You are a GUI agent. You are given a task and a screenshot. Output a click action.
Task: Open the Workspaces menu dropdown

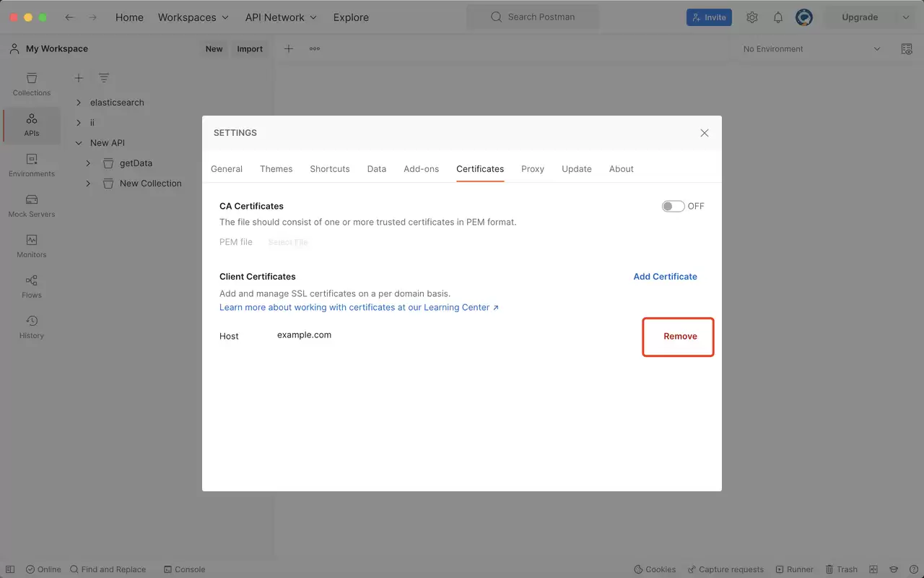[x=193, y=17]
